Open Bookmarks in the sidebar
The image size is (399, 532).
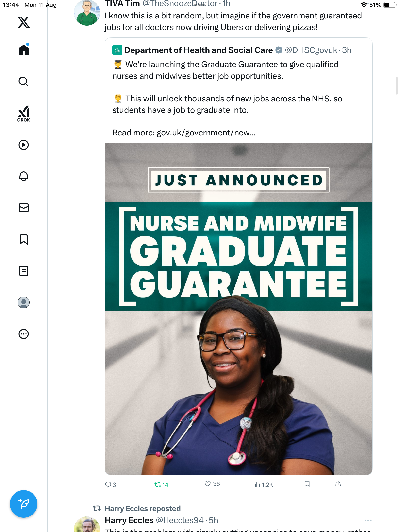pos(24,239)
